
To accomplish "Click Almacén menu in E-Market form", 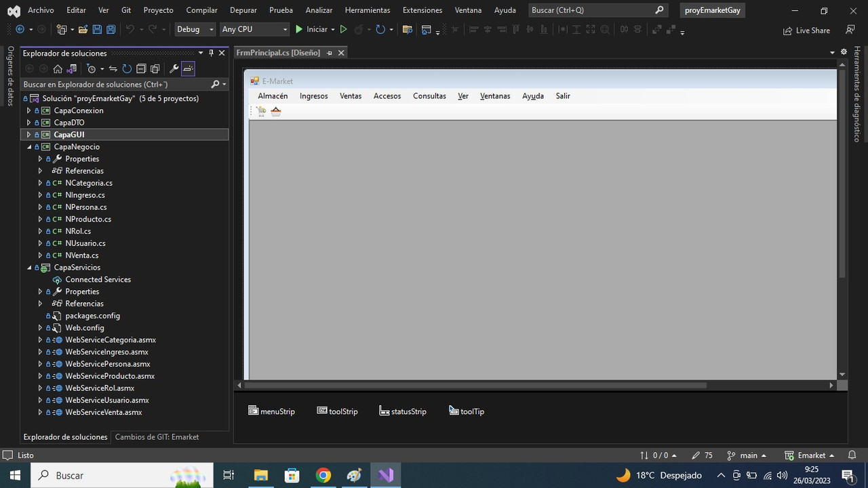I will click(x=273, y=96).
